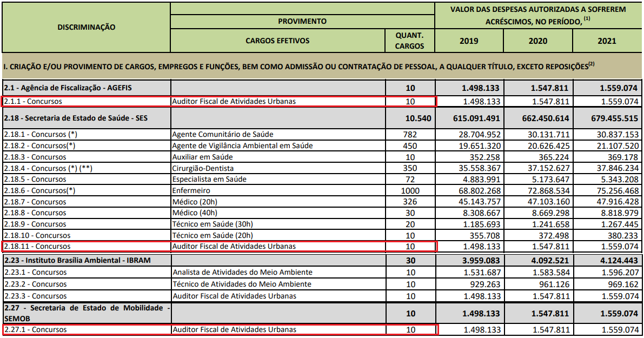Viewport: 644px width, 338px height.
Task: Select 'Especialista em Saúde' cell
Action: (209, 179)
